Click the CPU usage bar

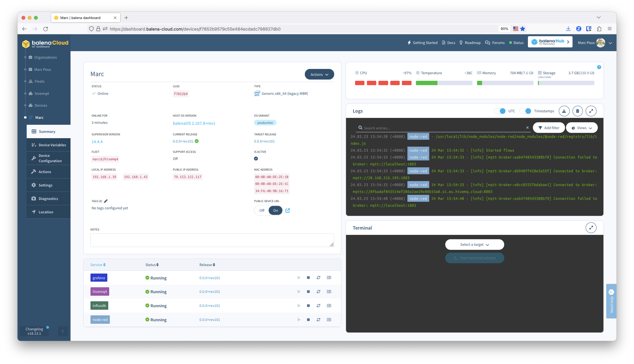(383, 83)
